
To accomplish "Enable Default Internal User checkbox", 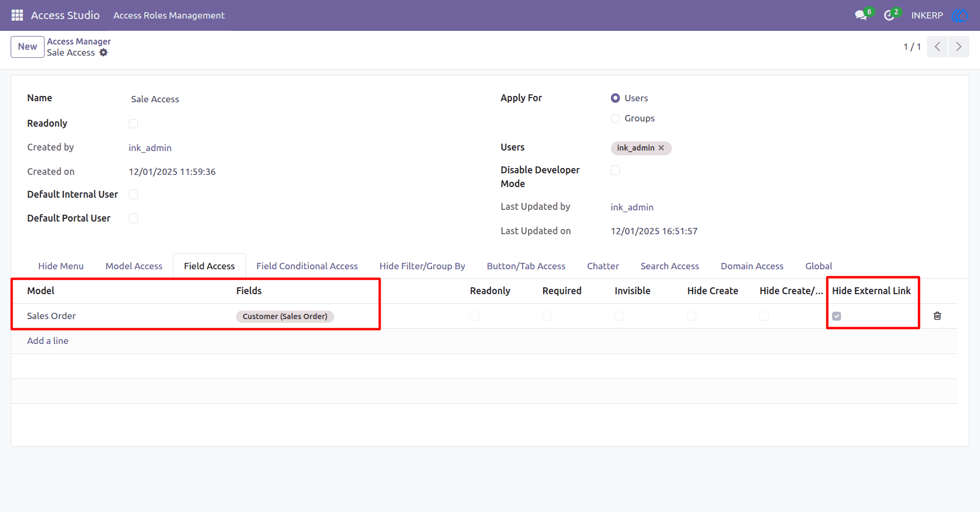I will click(x=134, y=195).
